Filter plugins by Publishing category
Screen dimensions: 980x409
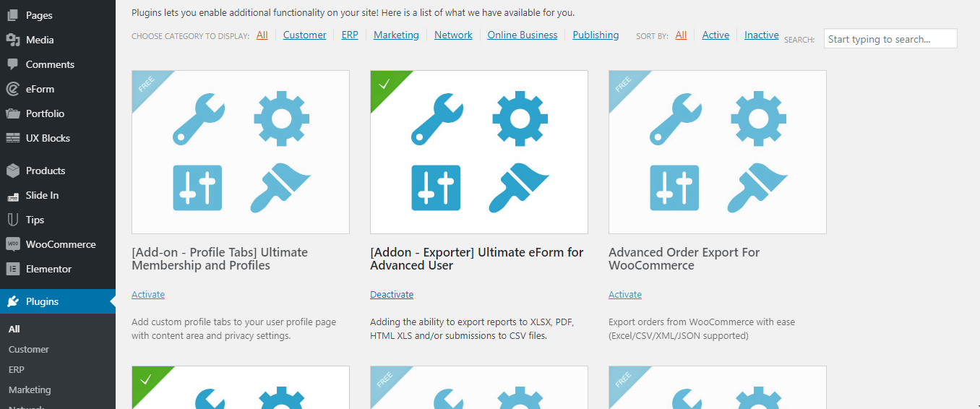(596, 35)
